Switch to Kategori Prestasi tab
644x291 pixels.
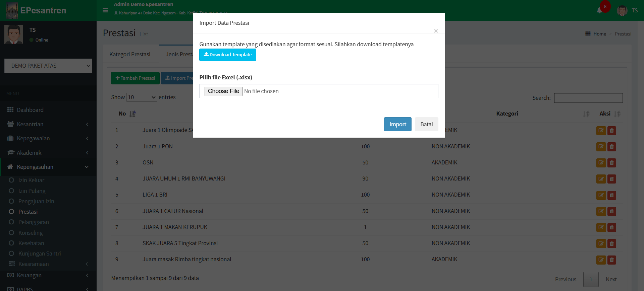(x=130, y=54)
